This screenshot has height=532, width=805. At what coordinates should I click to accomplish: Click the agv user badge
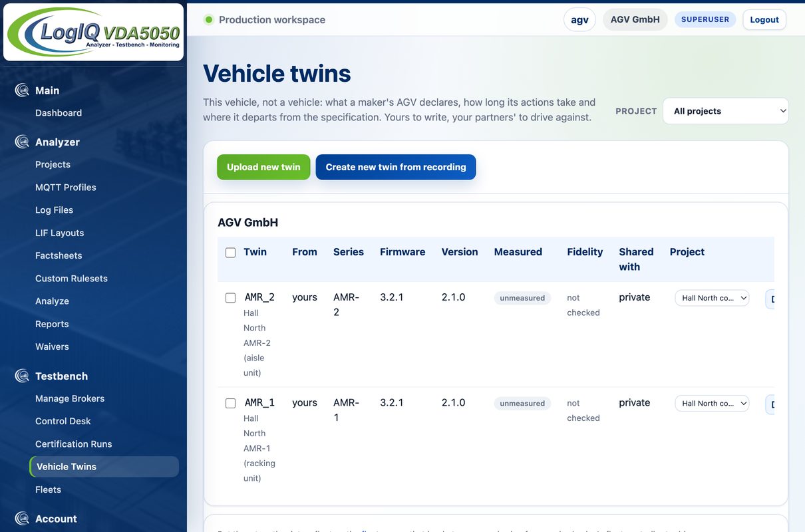pos(580,19)
